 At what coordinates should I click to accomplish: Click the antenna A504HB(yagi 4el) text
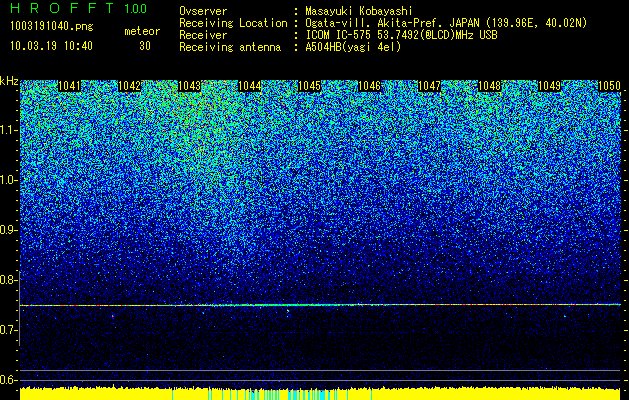click(x=353, y=47)
